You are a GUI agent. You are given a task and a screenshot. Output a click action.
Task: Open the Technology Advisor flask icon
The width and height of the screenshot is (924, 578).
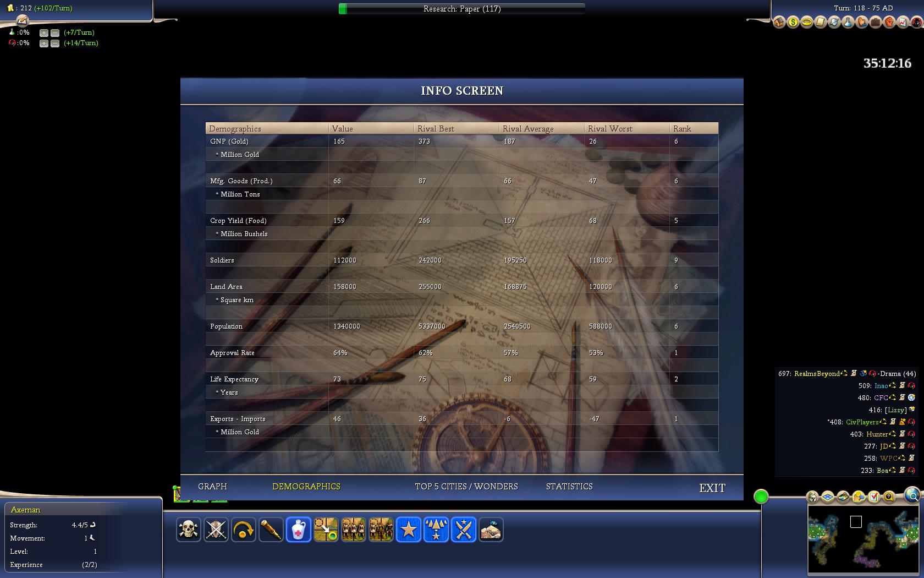(x=848, y=23)
